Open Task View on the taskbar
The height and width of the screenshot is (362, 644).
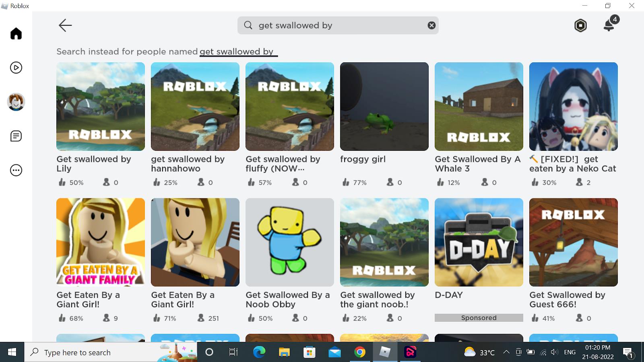pos(233,352)
